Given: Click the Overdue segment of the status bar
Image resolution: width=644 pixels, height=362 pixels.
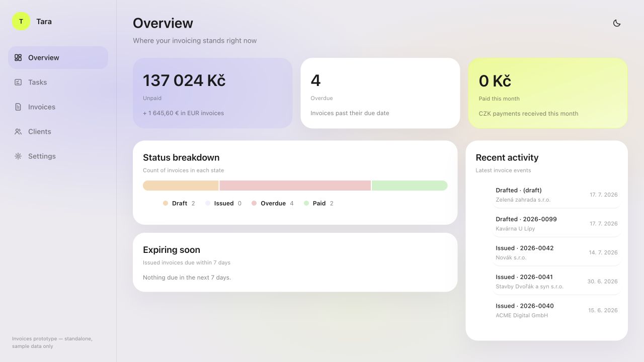Looking at the screenshot, I should pos(295,186).
